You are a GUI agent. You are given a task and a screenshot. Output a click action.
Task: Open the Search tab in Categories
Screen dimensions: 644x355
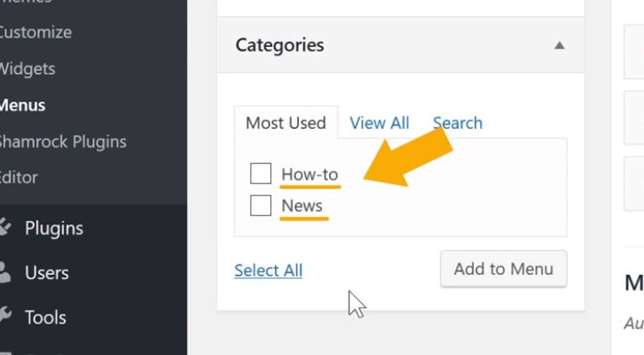(457, 123)
